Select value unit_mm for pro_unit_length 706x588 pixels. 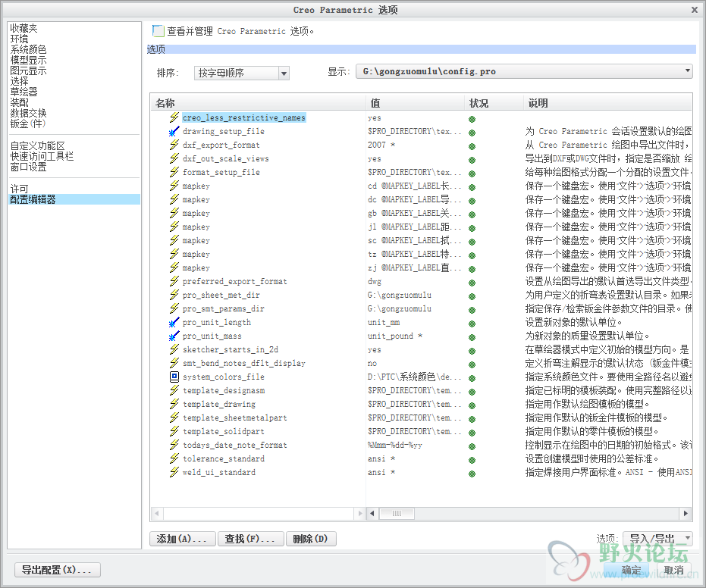tap(384, 322)
